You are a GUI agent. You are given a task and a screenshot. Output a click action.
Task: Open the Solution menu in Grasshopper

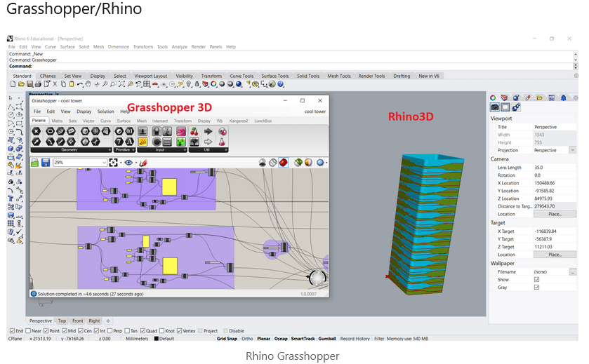(105, 112)
